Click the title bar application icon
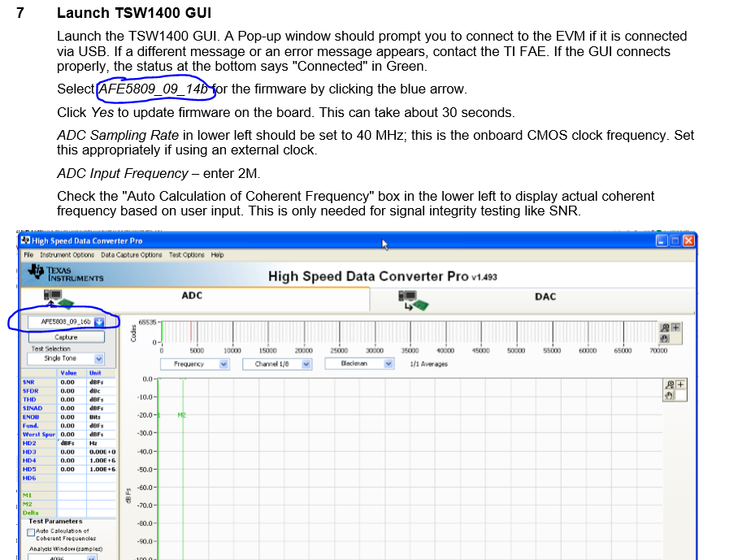 26,241
